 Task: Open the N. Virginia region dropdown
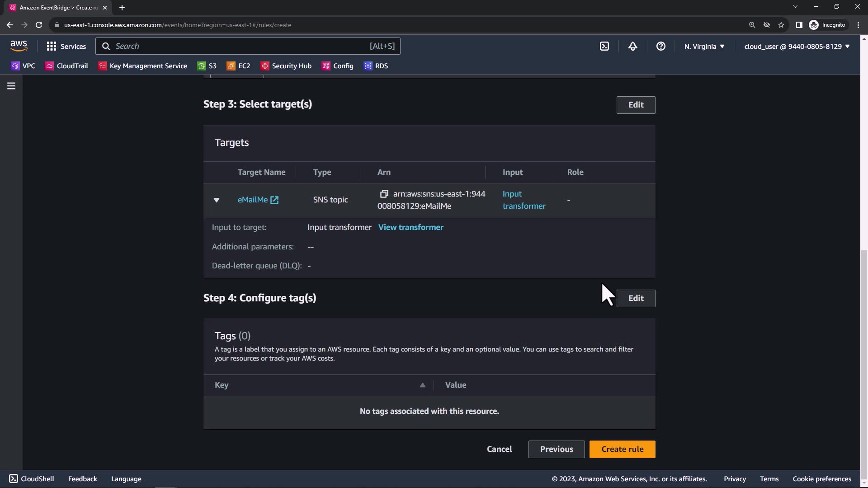tap(704, 46)
